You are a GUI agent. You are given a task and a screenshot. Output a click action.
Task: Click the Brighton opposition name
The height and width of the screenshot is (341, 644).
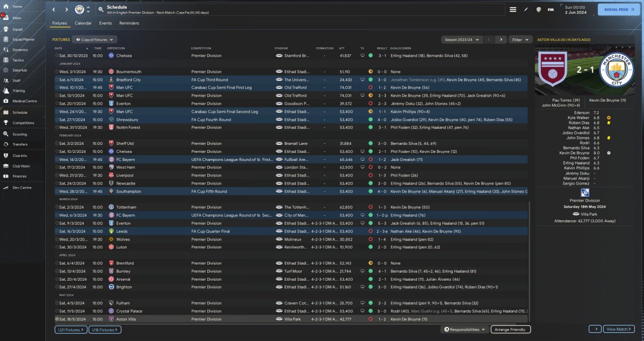click(x=124, y=287)
